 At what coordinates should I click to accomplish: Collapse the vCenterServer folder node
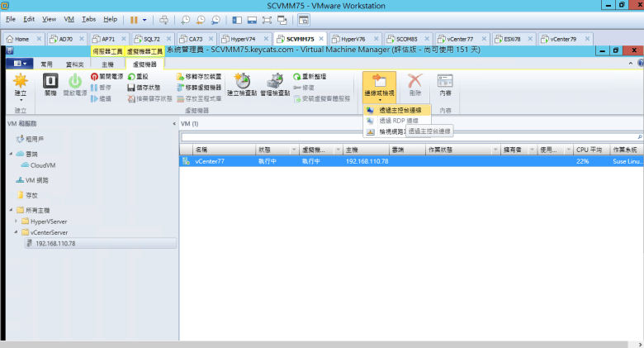(17, 233)
